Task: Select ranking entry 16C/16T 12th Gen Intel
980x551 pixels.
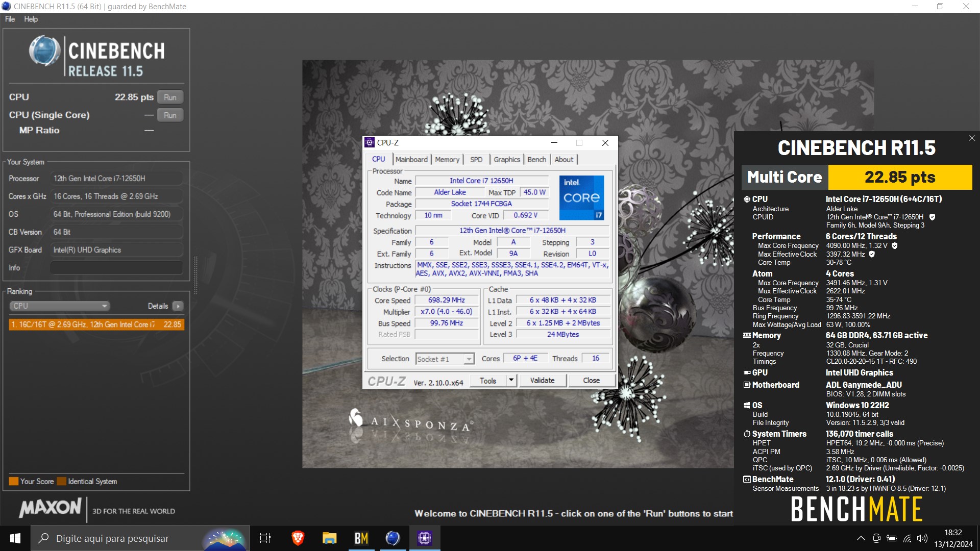Action: click(x=96, y=324)
